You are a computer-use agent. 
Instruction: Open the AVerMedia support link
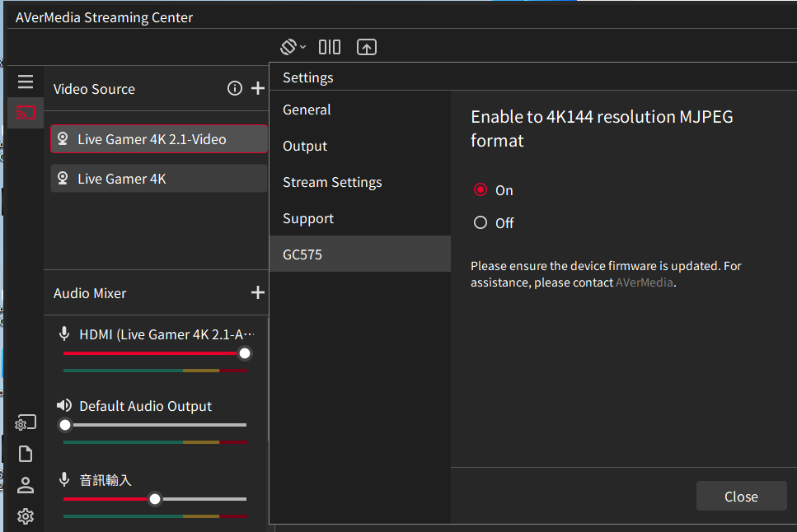tap(645, 282)
